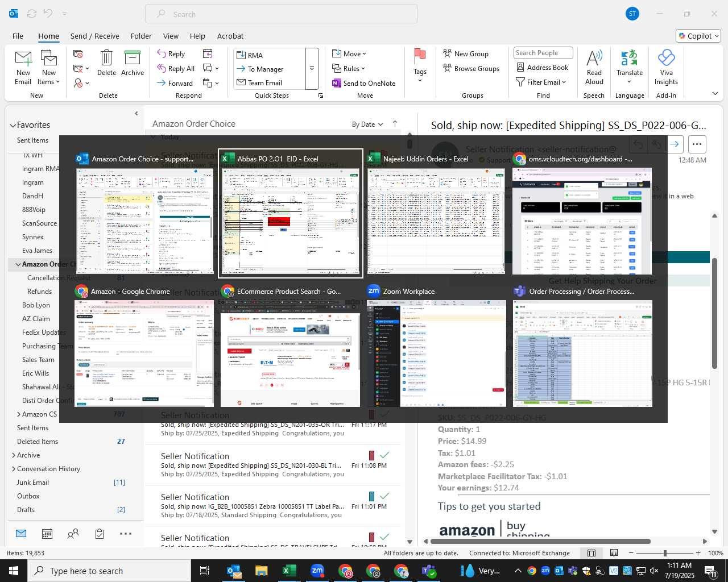Open the Send / Receive tab

tap(95, 36)
